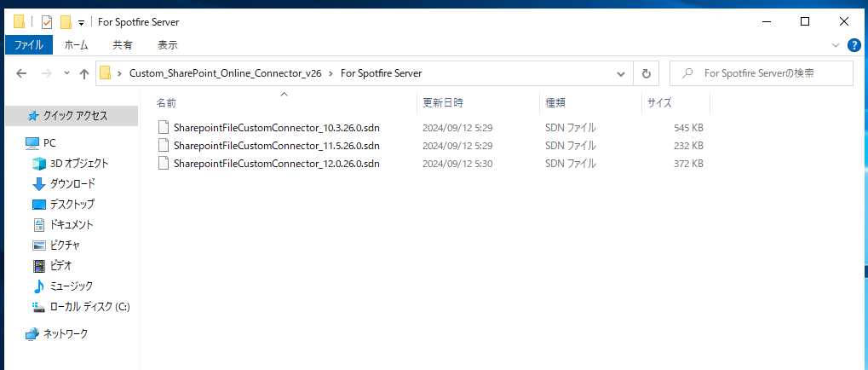Expand the ribbon with the chevron
The height and width of the screenshot is (370, 868).
[836, 45]
